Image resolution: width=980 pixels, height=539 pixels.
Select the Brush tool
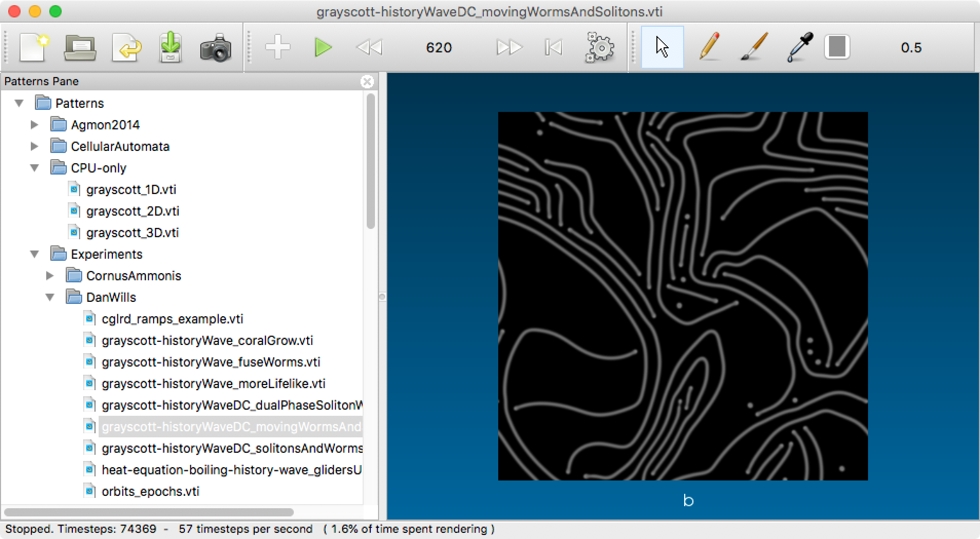tap(755, 48)
